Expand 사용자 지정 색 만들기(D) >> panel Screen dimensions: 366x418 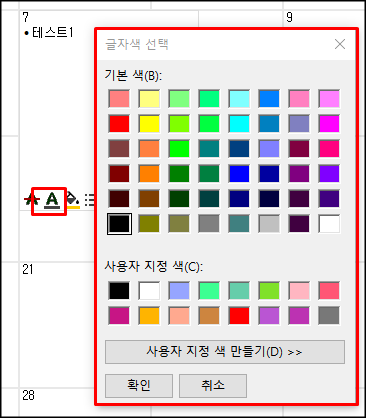click(225, 352)
